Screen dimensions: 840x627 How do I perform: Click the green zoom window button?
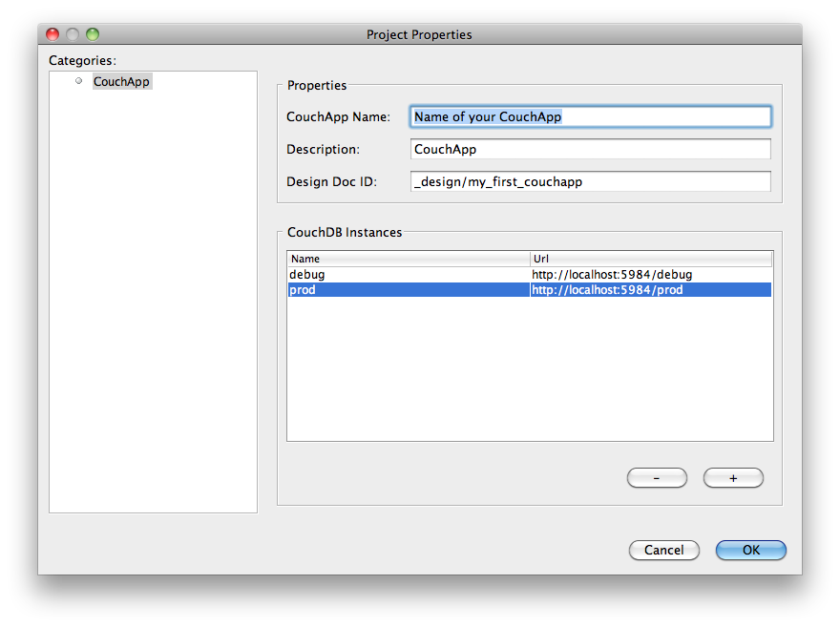93,34
